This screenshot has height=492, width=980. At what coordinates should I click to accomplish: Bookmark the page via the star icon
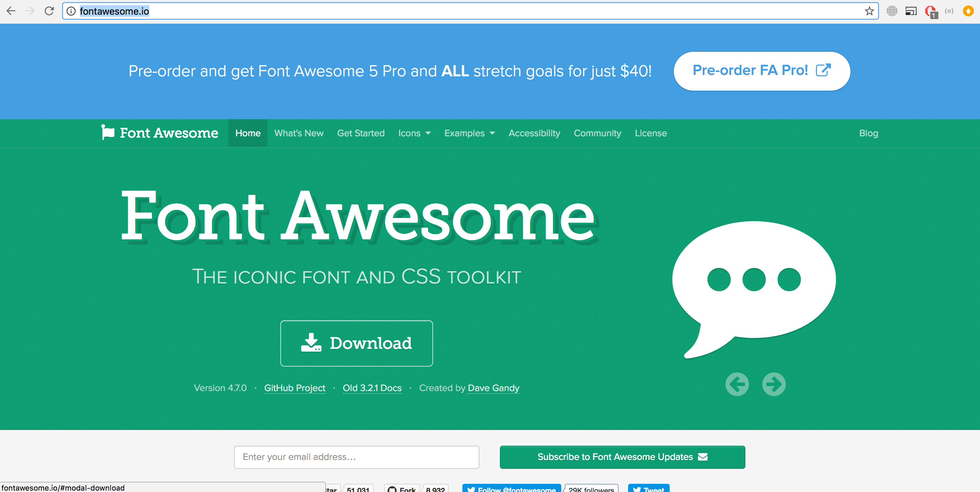[x=869, y=11]
